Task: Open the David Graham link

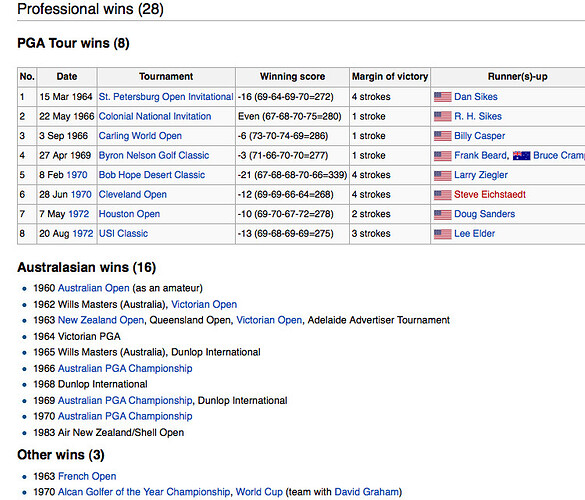Action: [367, 492]
